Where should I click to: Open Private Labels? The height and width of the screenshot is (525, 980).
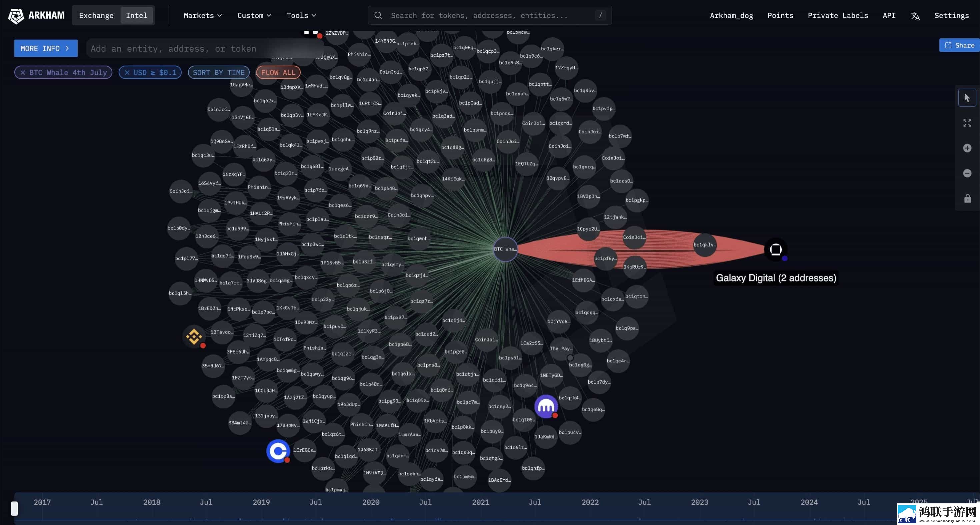tap(838, 16)
